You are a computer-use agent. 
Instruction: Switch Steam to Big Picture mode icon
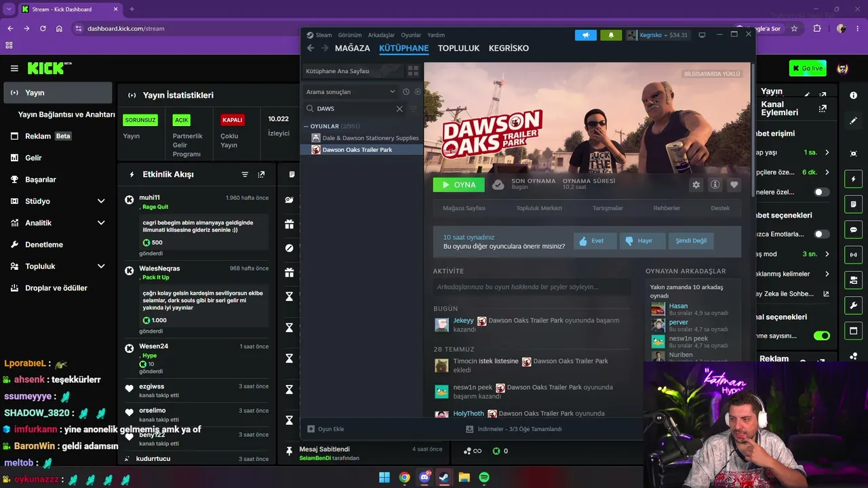(x=702, y=35)
